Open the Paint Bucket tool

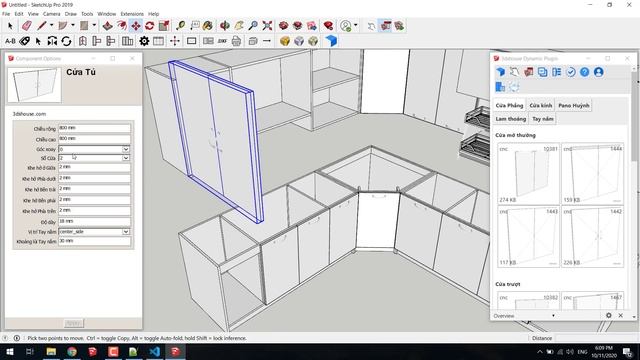(x=208, y=26)
